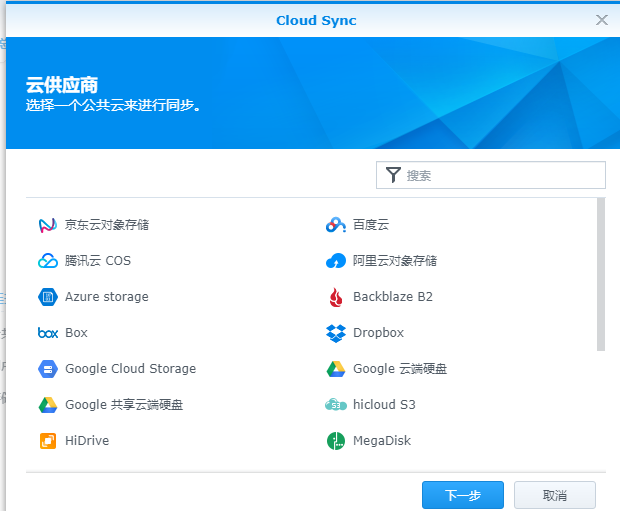Click the Box logo icon

[x=48, y=333]
